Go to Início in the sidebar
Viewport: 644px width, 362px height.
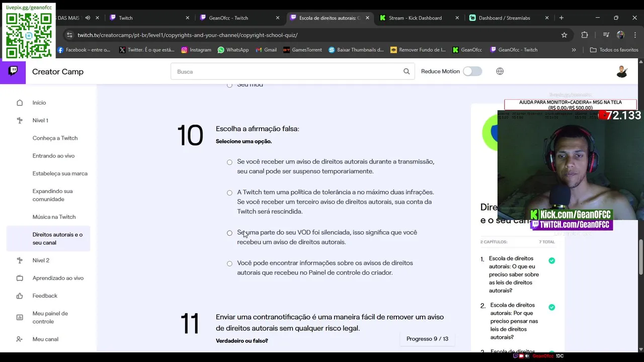[39, 103]
